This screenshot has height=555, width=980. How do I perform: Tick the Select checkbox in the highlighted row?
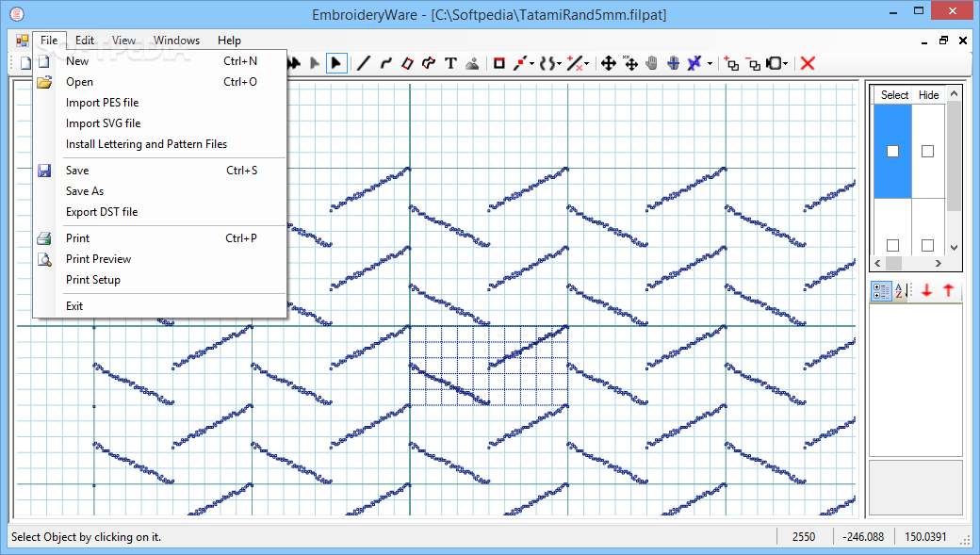[x=892, y=152]
